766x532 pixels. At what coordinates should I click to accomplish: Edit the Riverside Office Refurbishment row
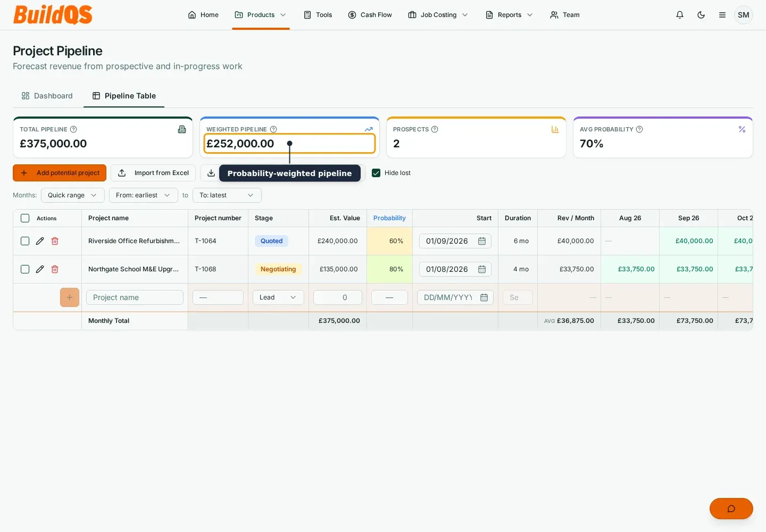(40, 241)
